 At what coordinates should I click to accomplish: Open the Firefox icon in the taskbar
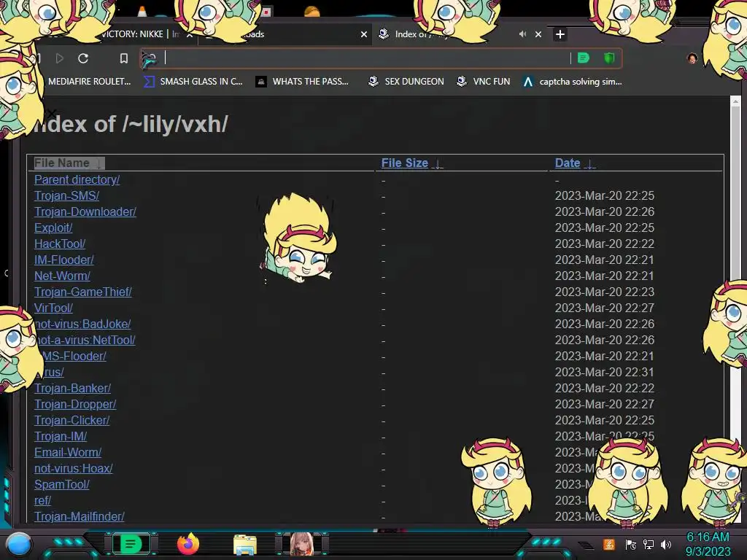188,544
